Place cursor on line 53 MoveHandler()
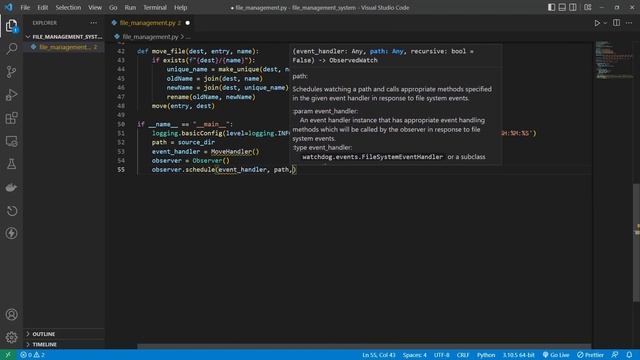640x360 pixels. 235,151
